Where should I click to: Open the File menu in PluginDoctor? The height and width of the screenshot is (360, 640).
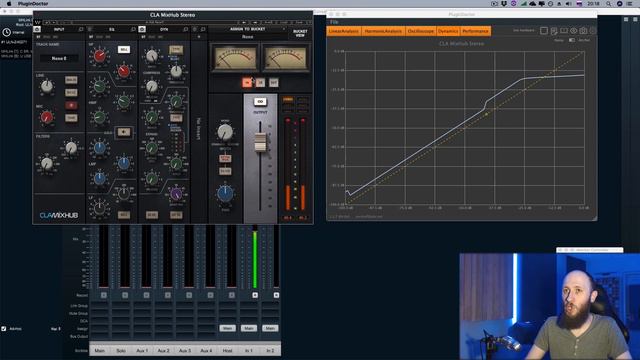334,22
